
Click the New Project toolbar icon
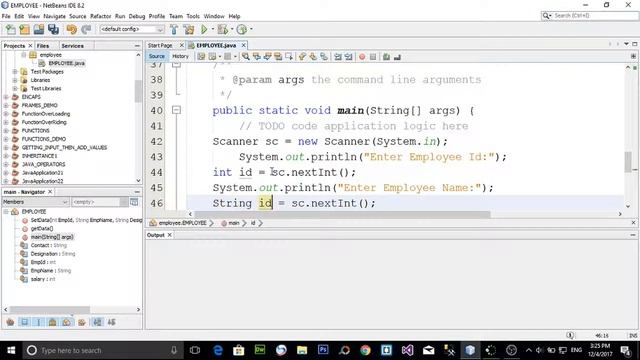click(x=24, y=29)
